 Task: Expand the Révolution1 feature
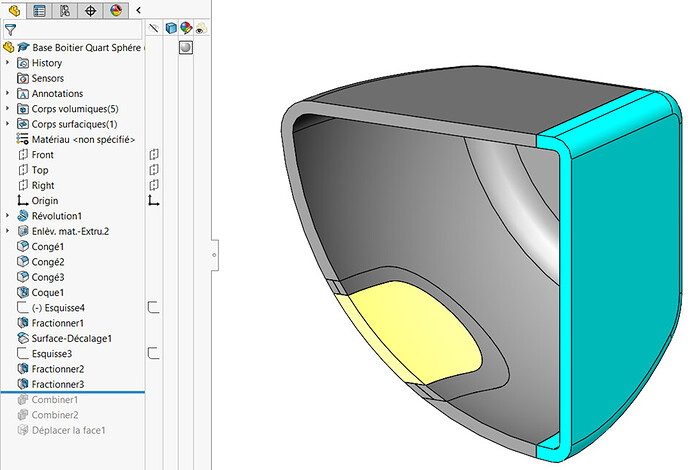pyautogui.click(x=8, y=216)
